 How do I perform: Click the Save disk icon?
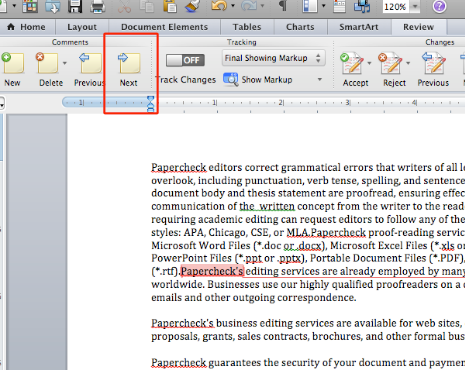[x=75, y=6]
